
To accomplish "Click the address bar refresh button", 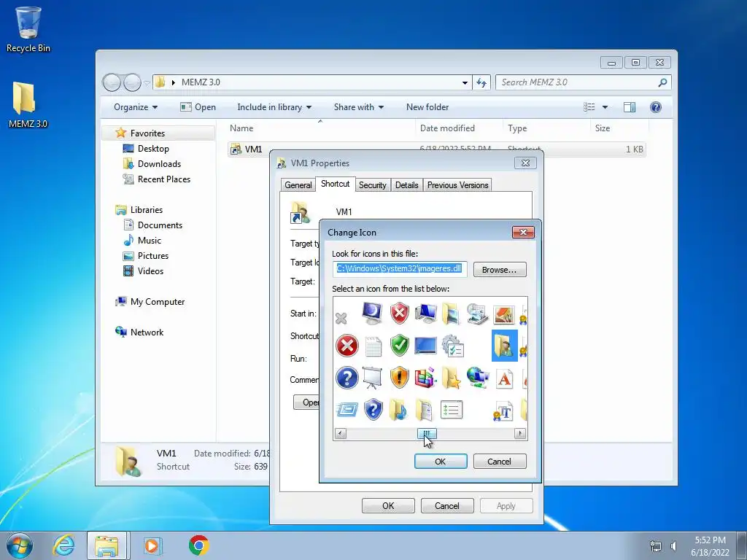I will pyautogui.click(x=481, y=82).
